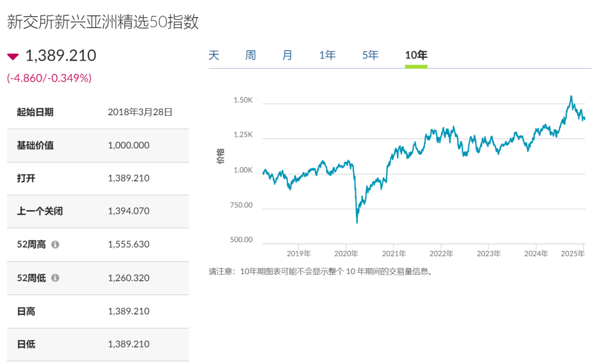Click 基础价值 row label

pos(35,145)
